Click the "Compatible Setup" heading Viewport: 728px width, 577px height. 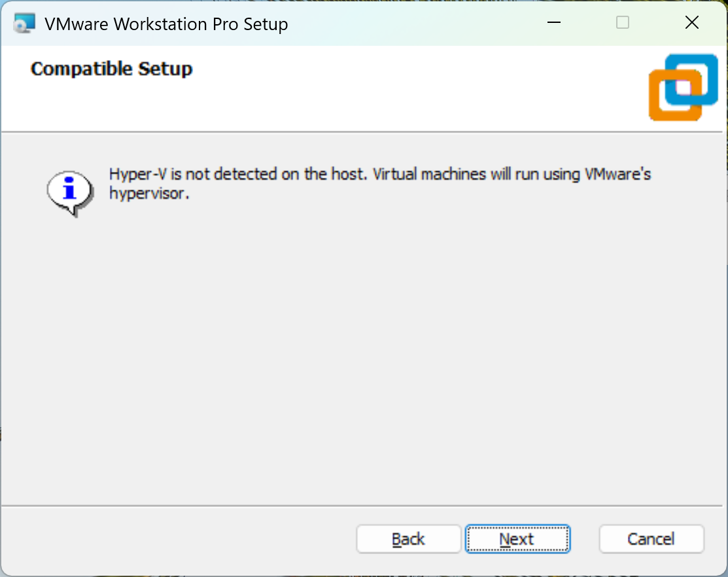[x=111, y=69]
